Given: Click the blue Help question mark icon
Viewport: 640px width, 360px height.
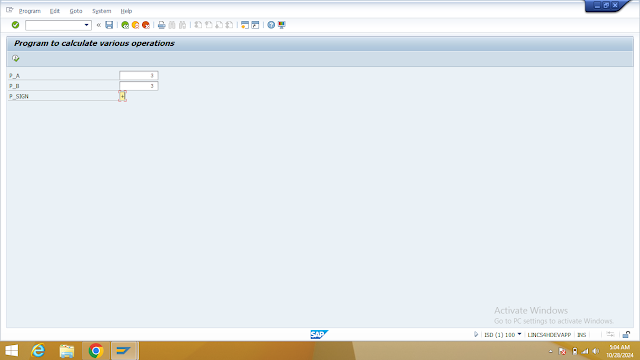Looking at the screenshot, I should (271, 25).
